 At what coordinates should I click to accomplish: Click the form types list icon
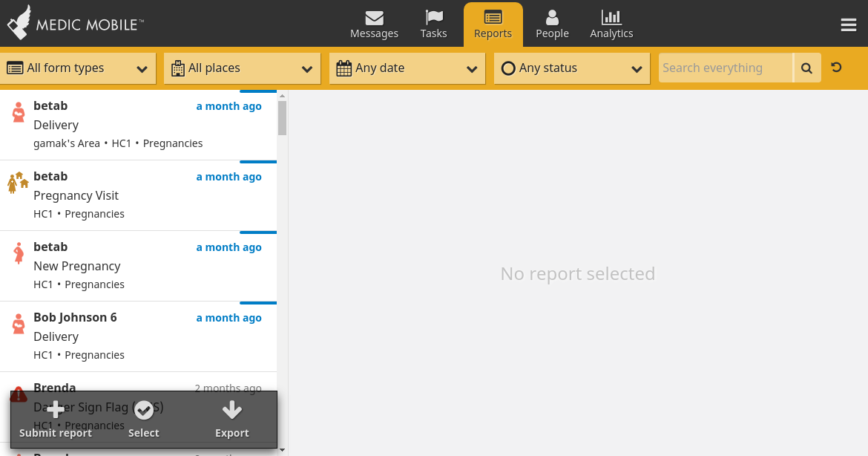pos(15,68)
